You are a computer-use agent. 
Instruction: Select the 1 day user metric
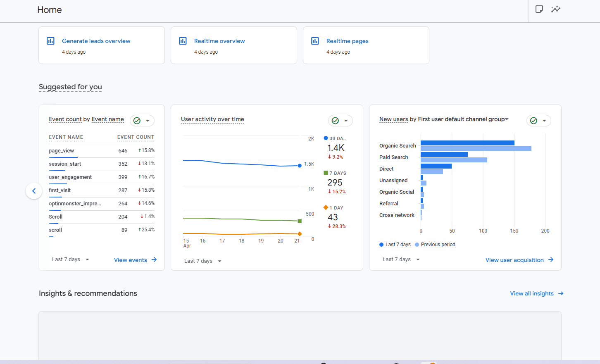coord(333,217)
